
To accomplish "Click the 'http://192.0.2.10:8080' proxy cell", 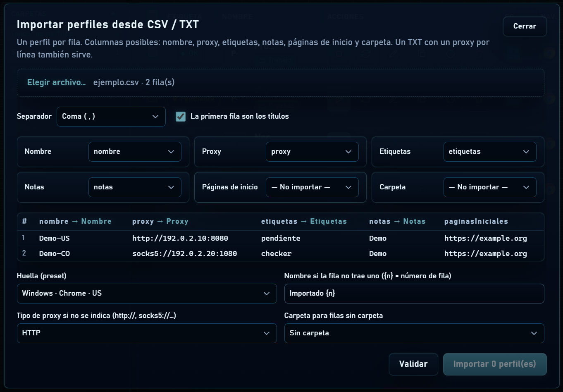I will tap(180, 238).
